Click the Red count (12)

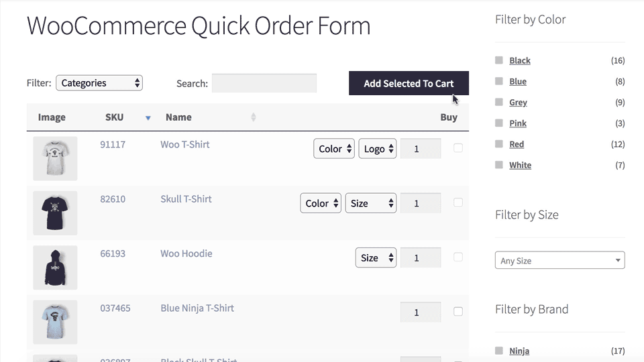618,145
